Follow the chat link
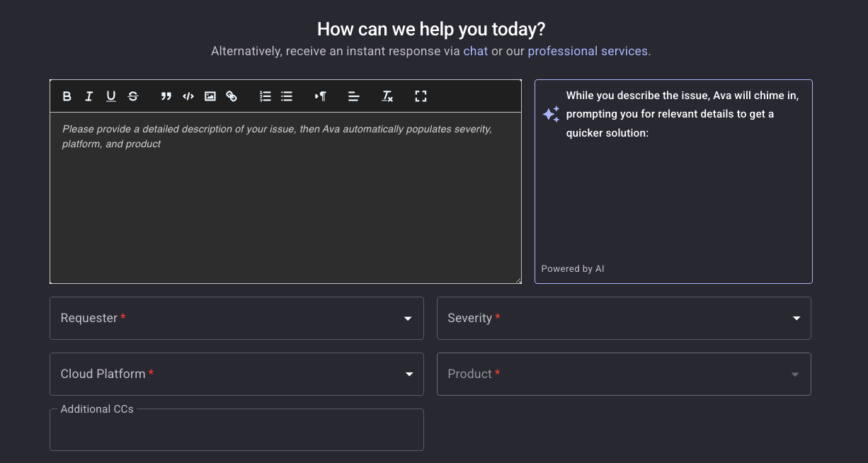The image size is (868, 463). coord(476,51)
